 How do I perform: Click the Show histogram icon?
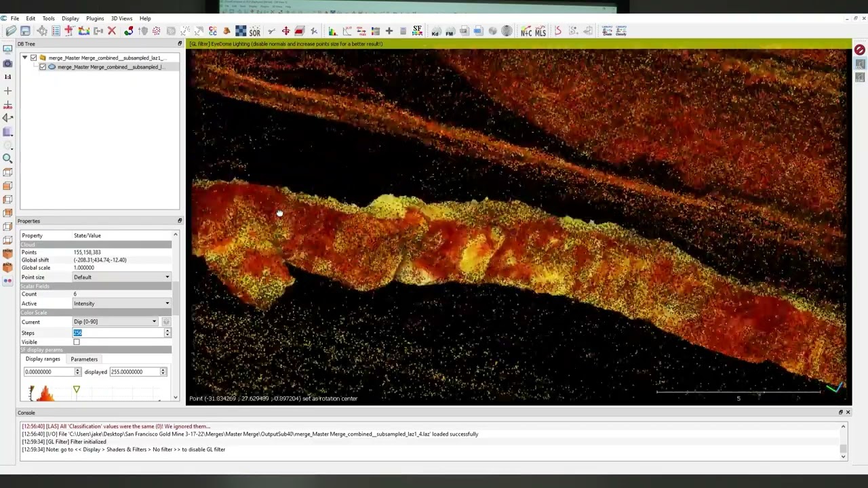(x=333, y=31)
